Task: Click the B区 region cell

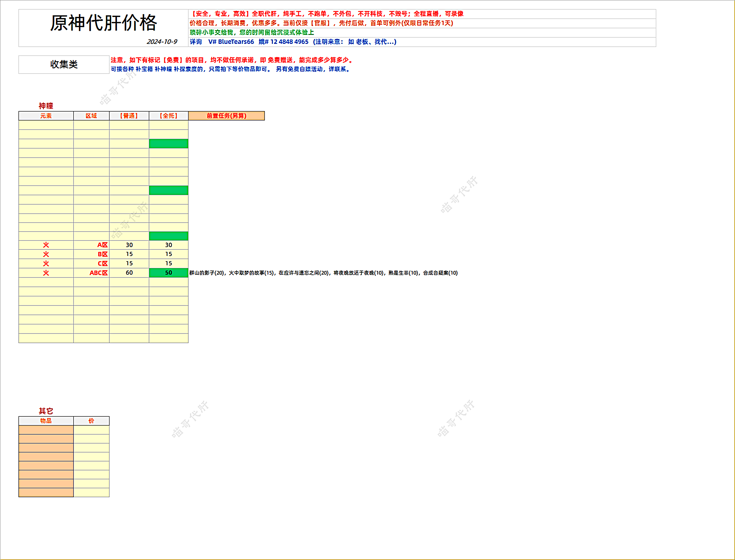Action: point(102,254)
